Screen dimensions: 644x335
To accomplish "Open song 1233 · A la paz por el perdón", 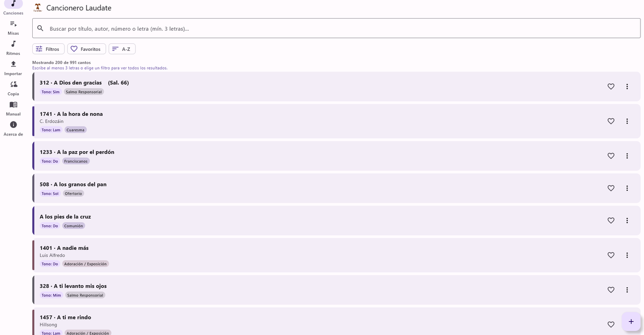I will point(336,156).
